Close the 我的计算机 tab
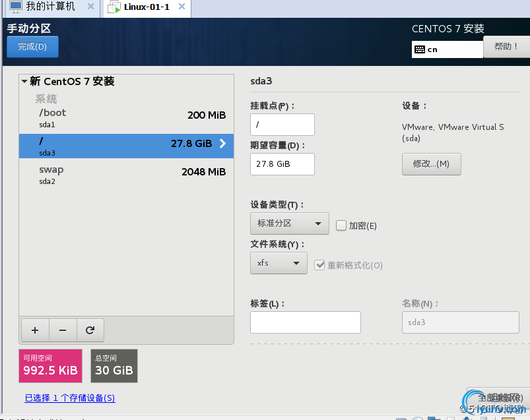530x420 pixels. pyautogui.click(x=90, y=7)
